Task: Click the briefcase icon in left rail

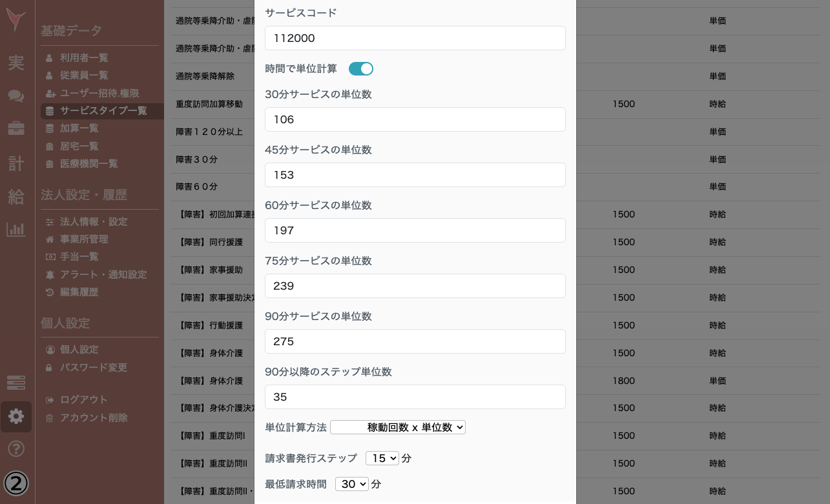Action: tap(15, 130)
